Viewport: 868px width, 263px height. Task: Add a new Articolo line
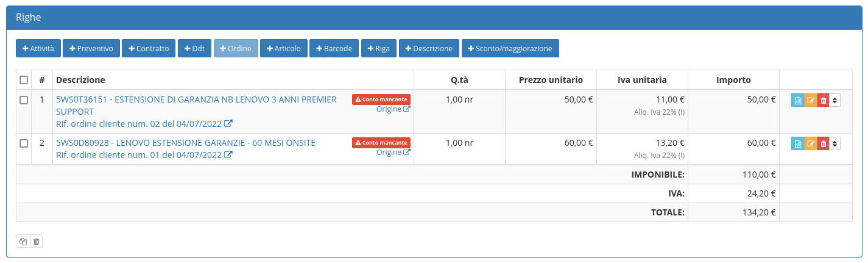pos(283,48)
